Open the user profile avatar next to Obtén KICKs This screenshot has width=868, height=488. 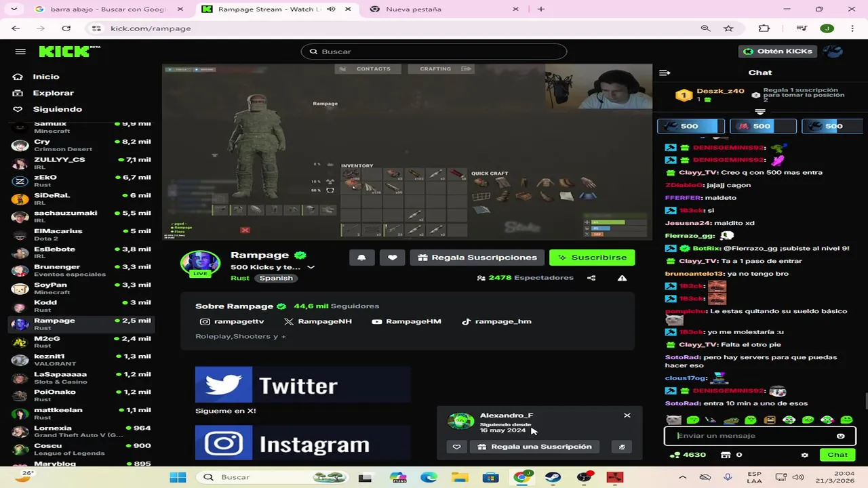pos(833,52)
